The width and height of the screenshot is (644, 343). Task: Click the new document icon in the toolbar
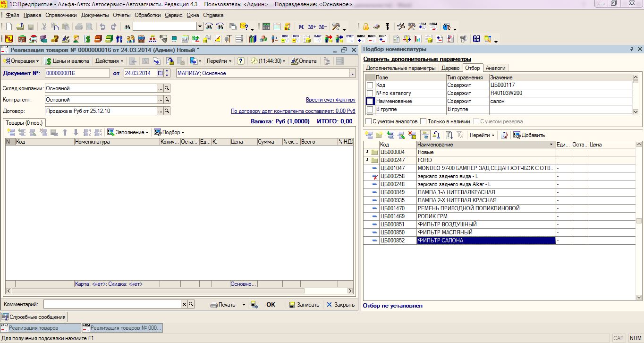(x=9, y=26)
